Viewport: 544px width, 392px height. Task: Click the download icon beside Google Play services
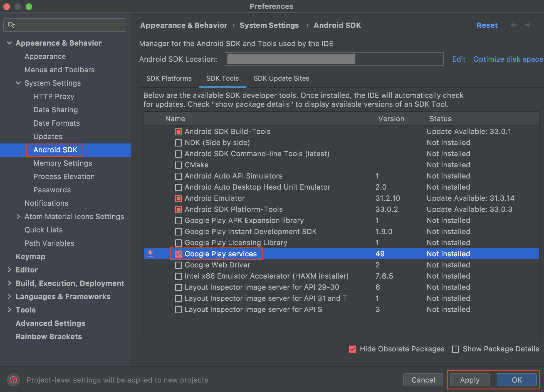[x=150, y=254]
